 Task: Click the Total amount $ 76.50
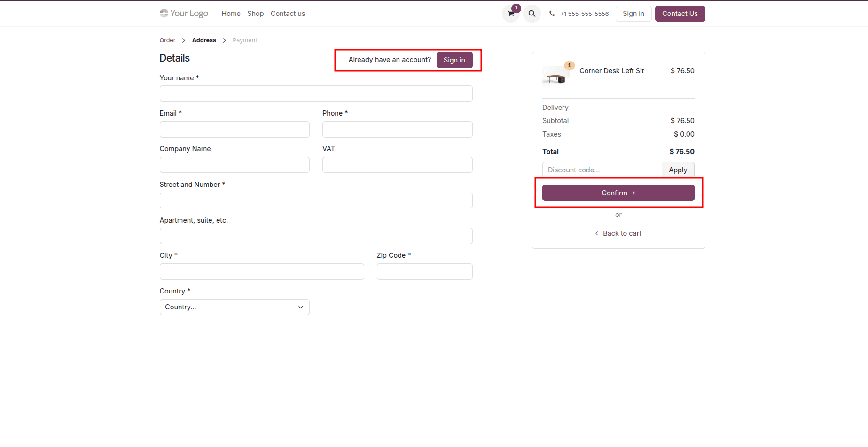coord(682,152)
